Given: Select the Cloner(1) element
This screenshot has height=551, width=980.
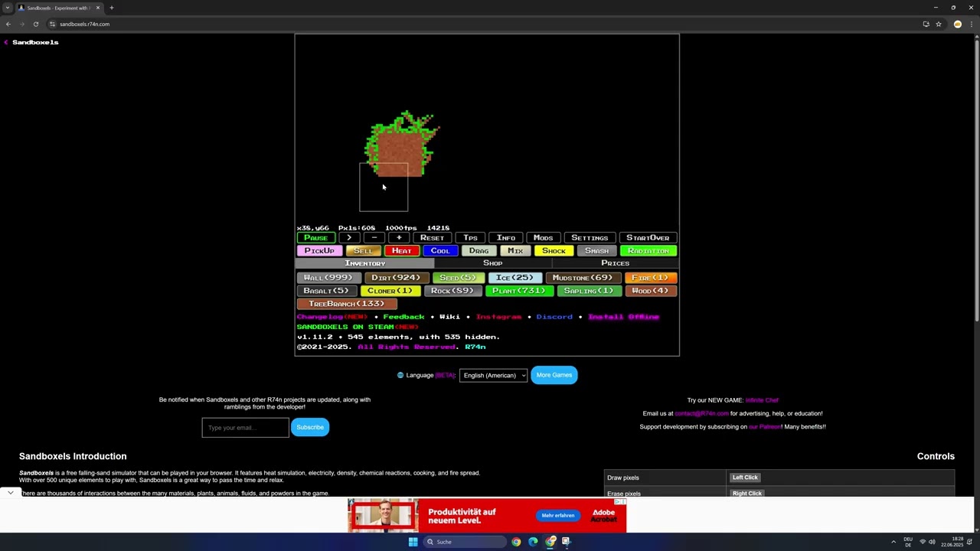Looking at the screenshot, I should pyautogui.click(x=390, y=291).
